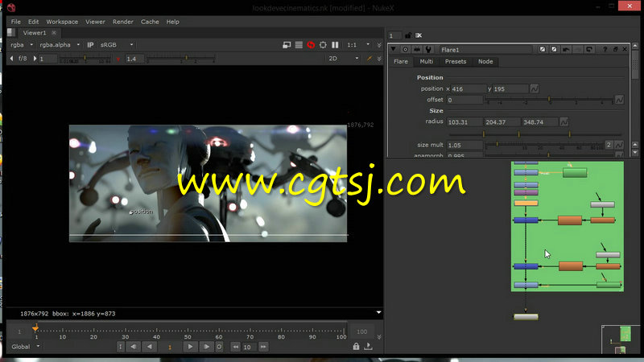
Task: Switch to the Node tab in Flare1
Action: pos(485,62)
